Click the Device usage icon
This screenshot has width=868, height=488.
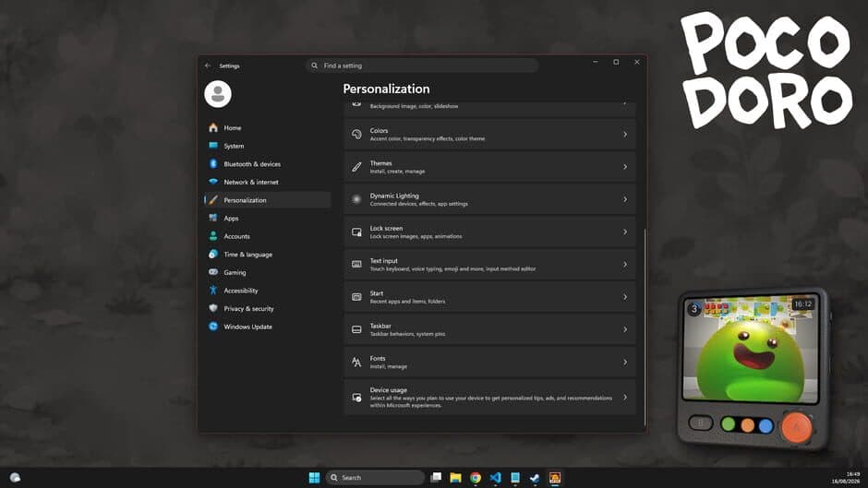(356, 398)
